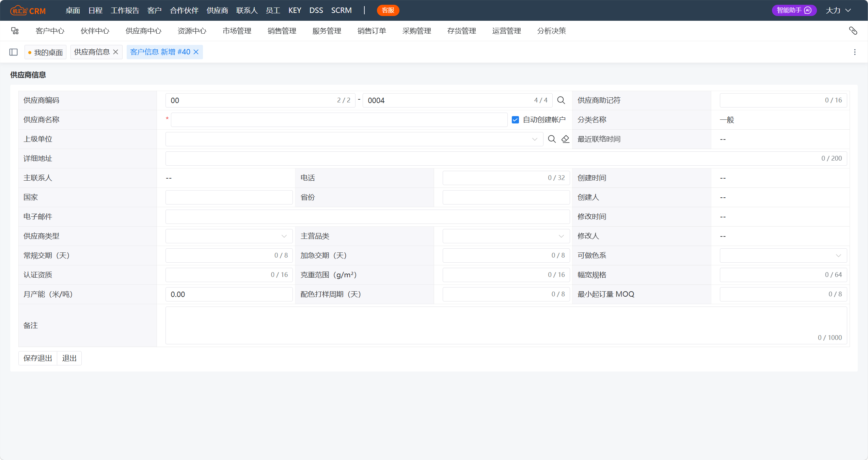This screenshot has width=868, height=460.
Task: Focus the supplier code number field 0004
Action: [458, 100]
